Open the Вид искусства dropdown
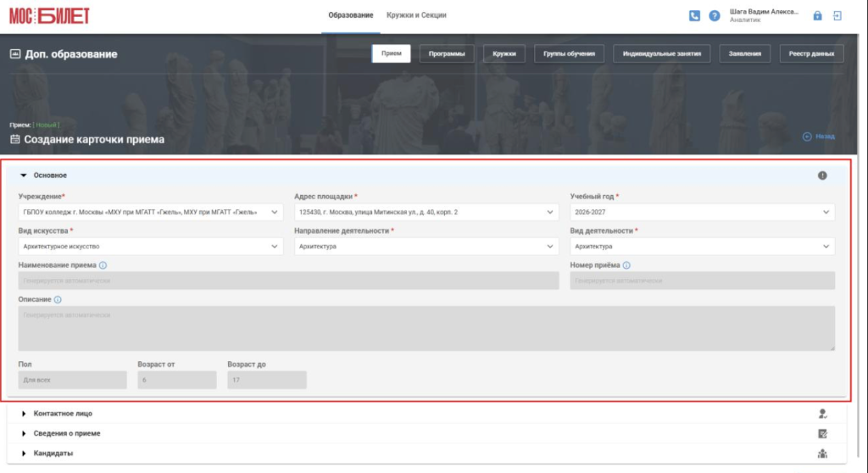The width and height of the screenshot is (868, 473). point(151,247)
